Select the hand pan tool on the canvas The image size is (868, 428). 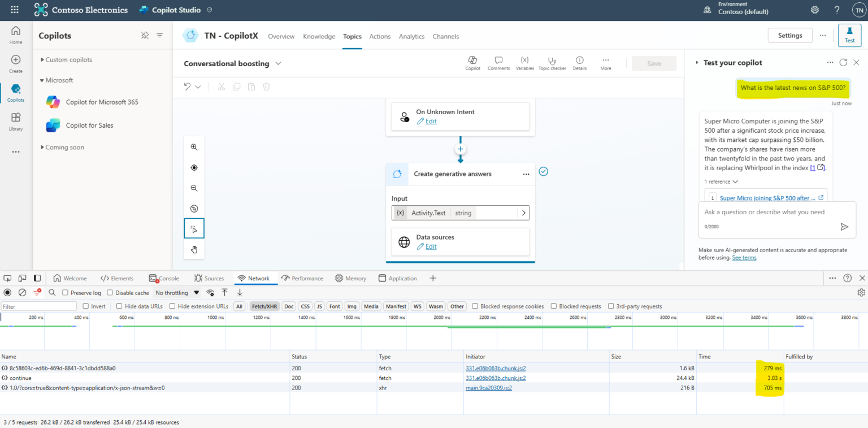tap(194, 249)
